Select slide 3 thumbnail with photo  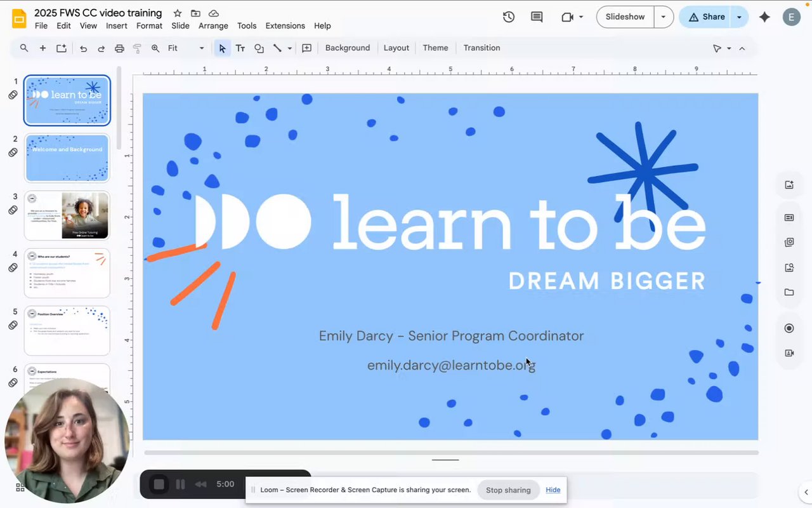pos(67,216)
